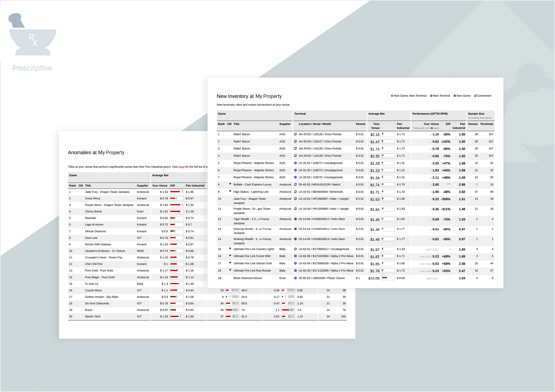Click the 'Conversion' legend arrows icon
This screenshot has height=392, width=555.
[x=475, y=96]
